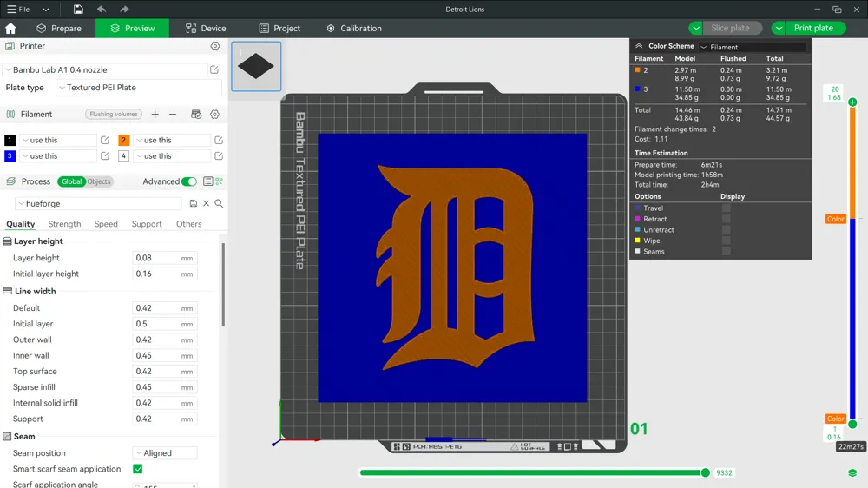Open the filament 1 preset dropdown
868x488 pixels.
coord(57,140)
